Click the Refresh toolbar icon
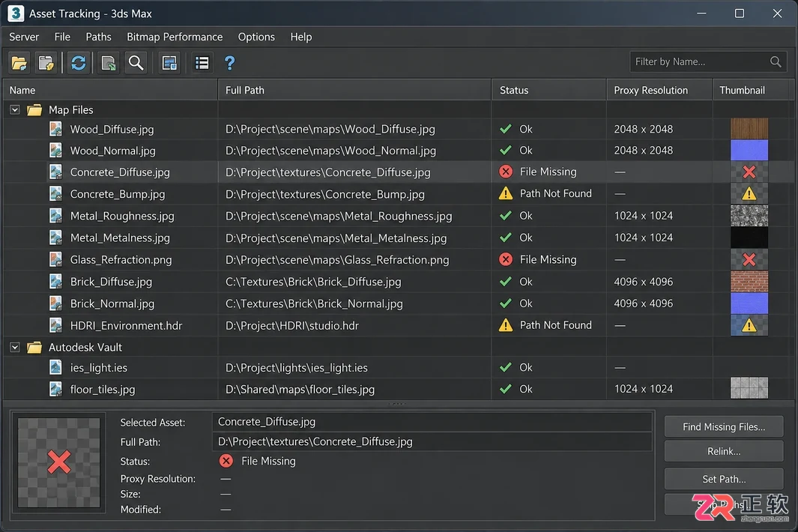The width and height of the screenshot is (798, 532). (x=79, y=63)
